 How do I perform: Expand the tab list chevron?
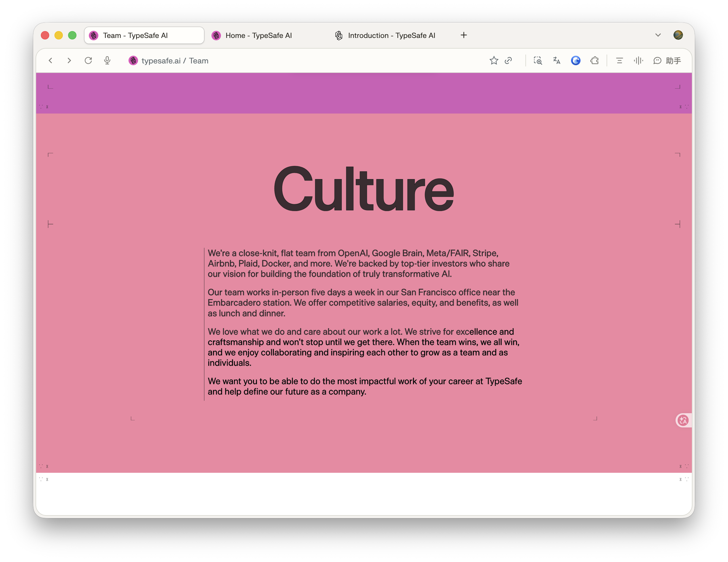point(658,35)
